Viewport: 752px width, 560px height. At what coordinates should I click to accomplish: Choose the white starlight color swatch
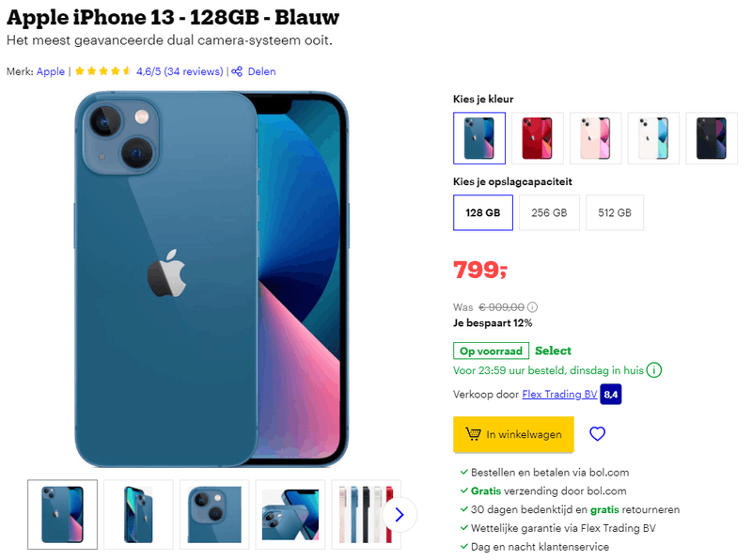coord(653,138)
